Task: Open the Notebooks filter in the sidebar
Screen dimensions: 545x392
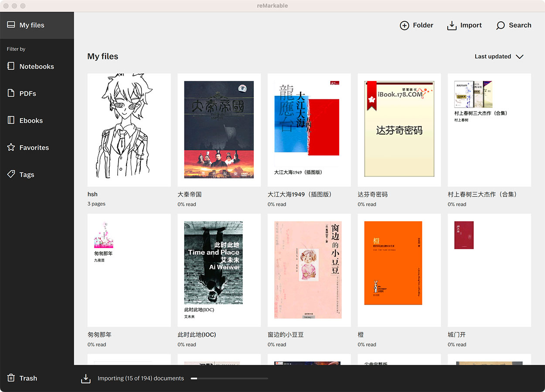Action: [x=36, y=66]
